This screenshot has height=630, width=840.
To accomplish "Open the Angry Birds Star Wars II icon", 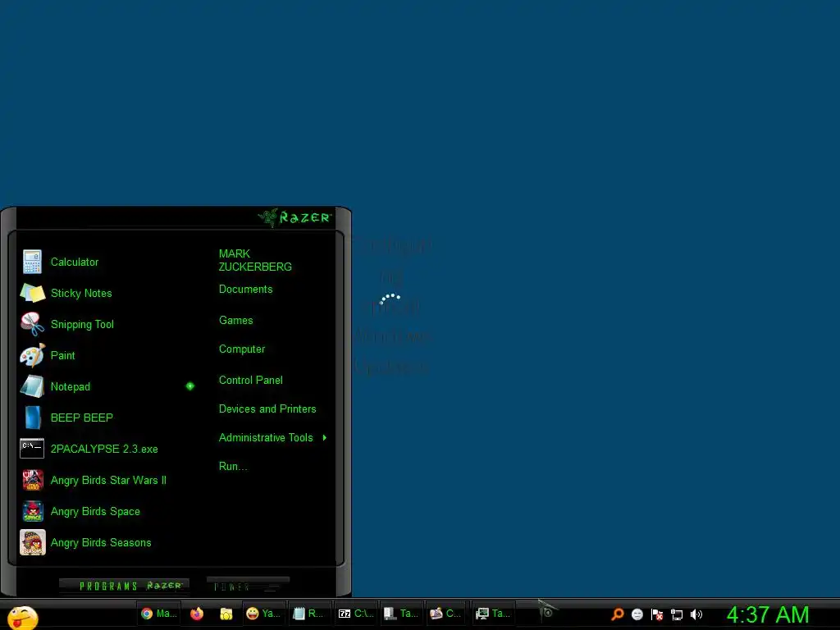I will pos(32,480).
